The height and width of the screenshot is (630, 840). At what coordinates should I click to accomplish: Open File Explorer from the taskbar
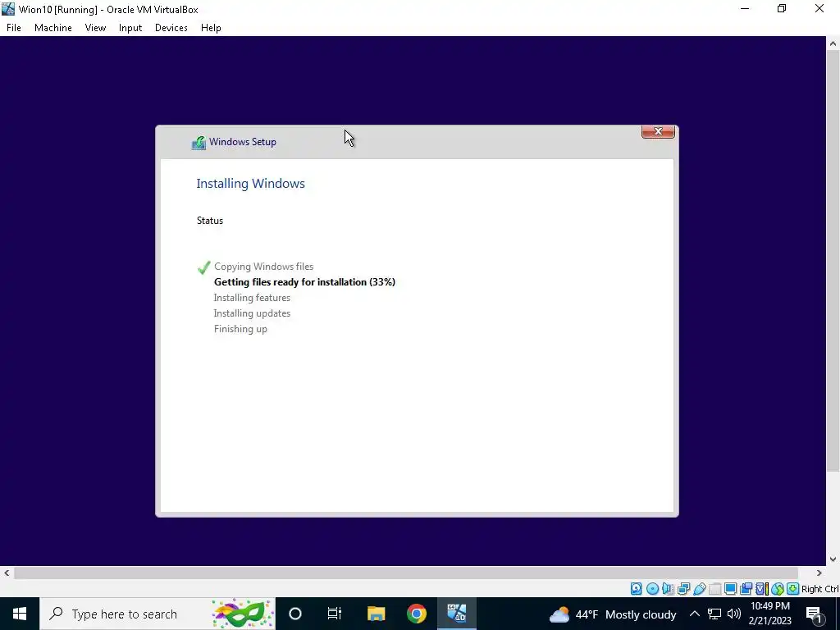pos(376,614)
